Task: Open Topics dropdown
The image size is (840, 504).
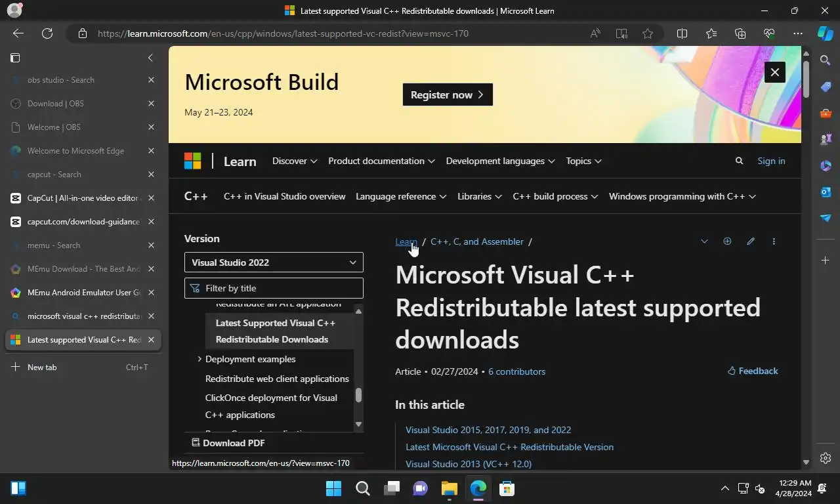Action: (x=583, y=161)
